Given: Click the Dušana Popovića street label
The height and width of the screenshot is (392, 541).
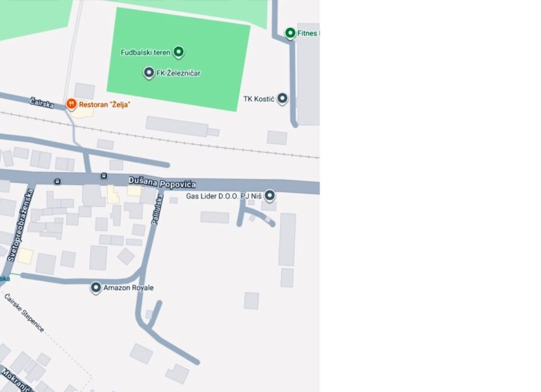Looking at the screenshot, I should (x=162, y=183).
